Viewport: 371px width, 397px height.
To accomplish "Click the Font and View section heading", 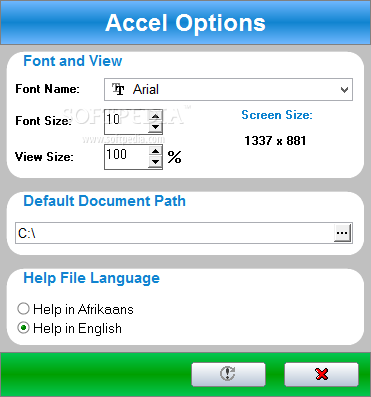I will point(73,61).
